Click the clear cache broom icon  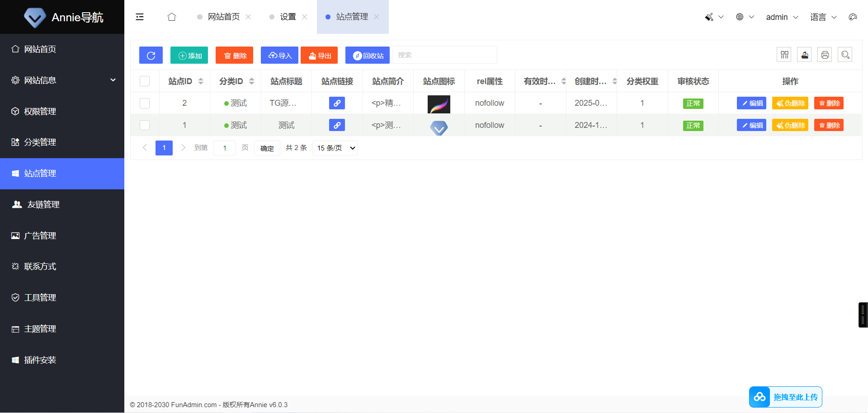point(709,17)
